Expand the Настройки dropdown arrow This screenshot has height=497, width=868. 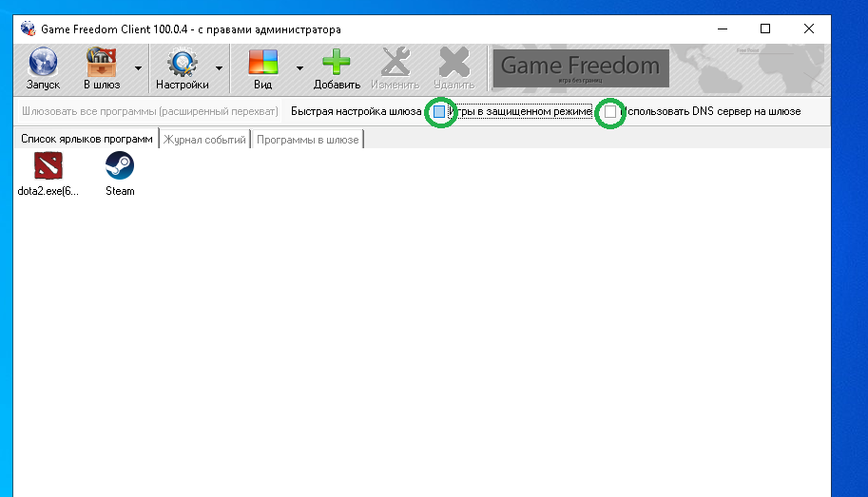click(219, 68)
